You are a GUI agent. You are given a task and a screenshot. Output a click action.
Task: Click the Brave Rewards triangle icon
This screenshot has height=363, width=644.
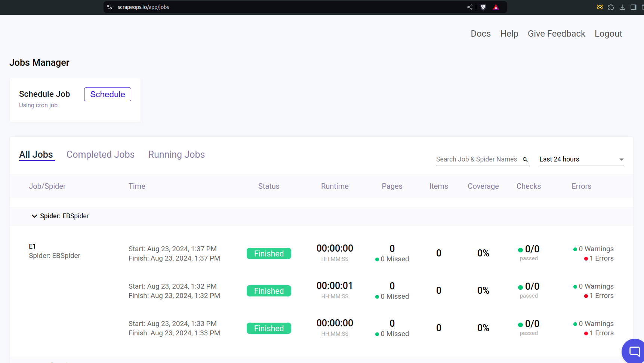496,7
